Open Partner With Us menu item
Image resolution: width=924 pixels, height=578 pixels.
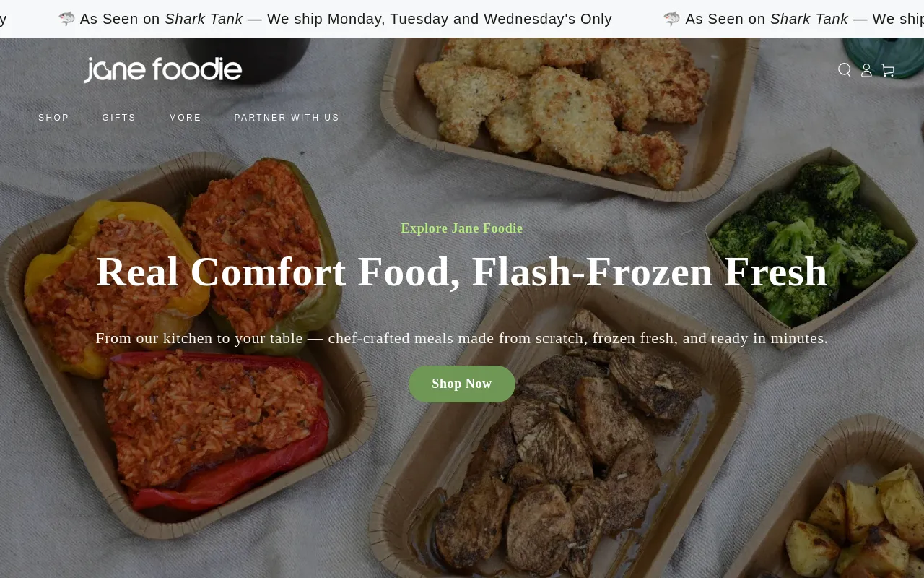point(287,118)
